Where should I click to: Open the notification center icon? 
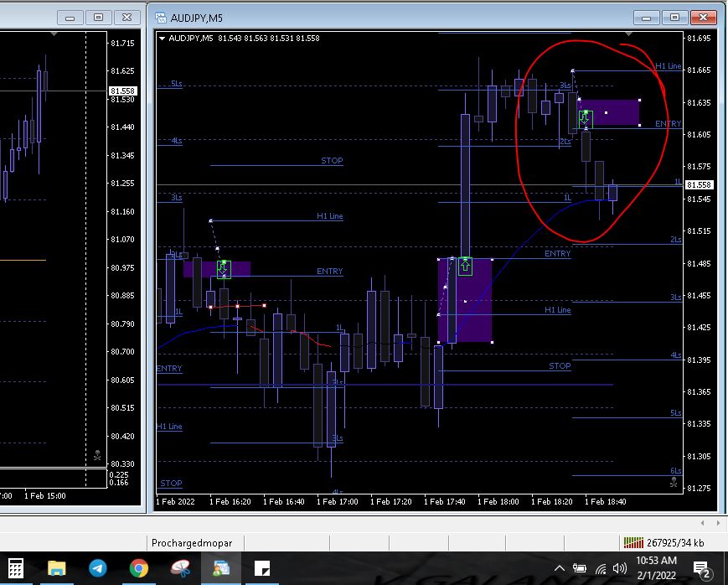[x=701, y=569]
